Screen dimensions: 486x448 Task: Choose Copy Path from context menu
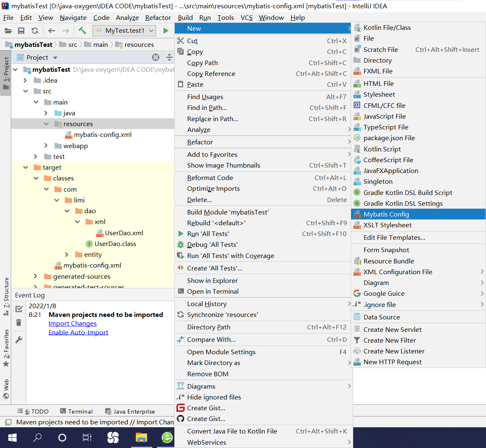(264, 63)
